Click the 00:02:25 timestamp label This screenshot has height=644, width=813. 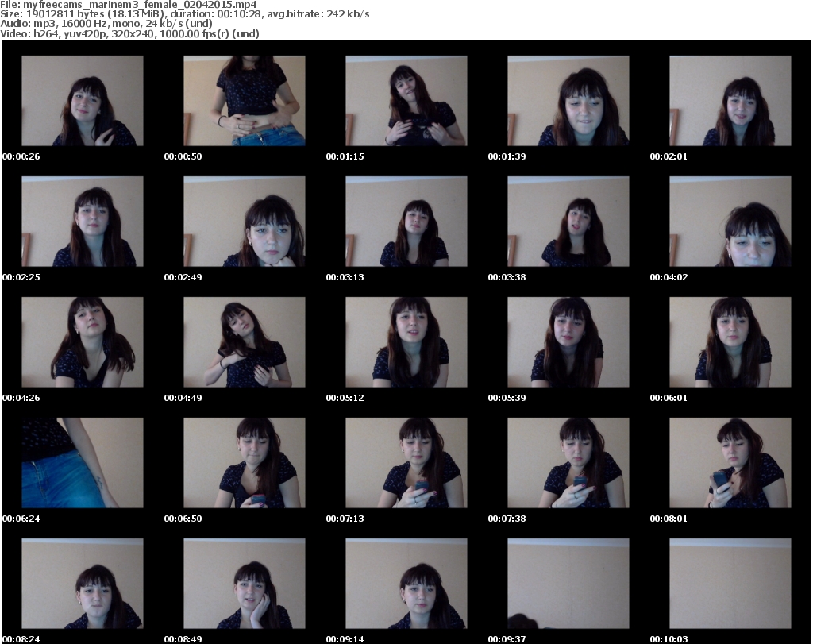21,277
